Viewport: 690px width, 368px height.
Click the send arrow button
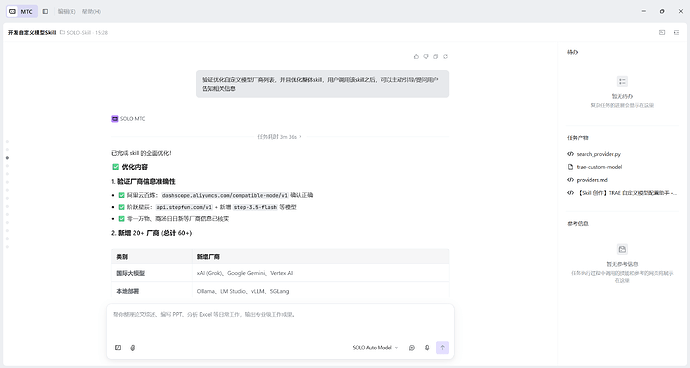[442, 347]
